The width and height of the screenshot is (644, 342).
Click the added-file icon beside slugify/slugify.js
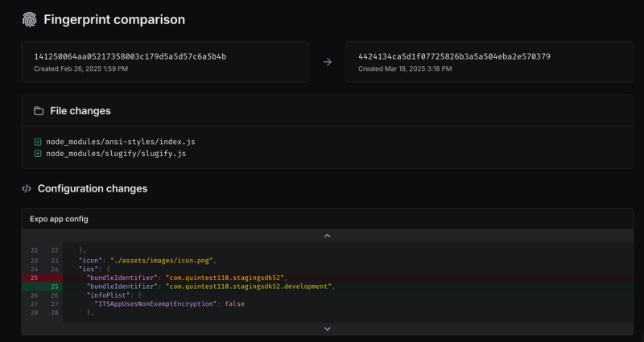point(38,154)
